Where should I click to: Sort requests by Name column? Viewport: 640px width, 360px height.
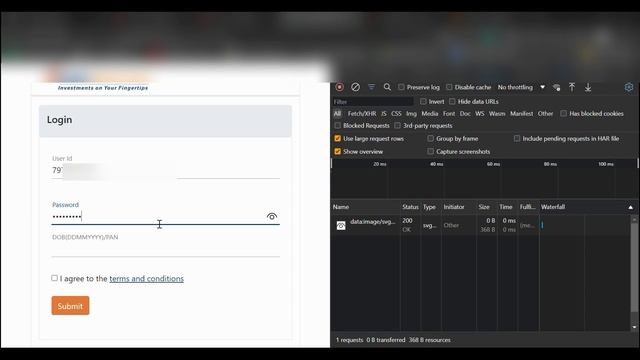366,207
